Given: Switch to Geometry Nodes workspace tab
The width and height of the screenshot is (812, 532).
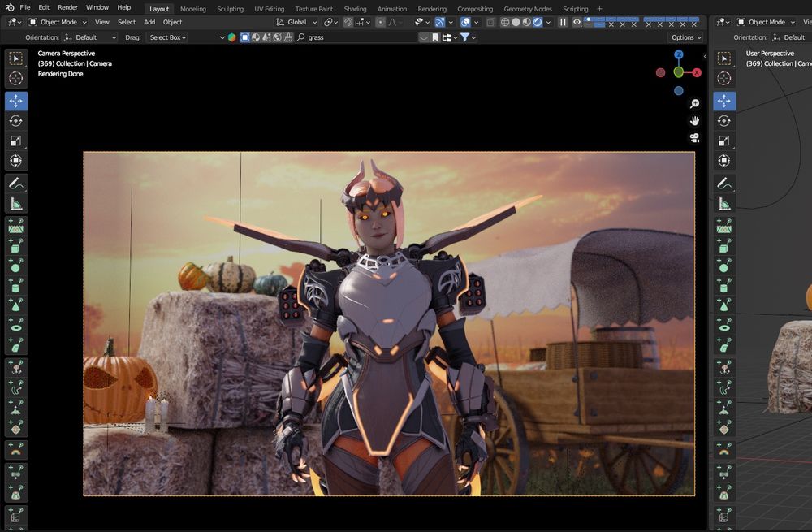Looking at the screenshot, I should pos(527,9).
